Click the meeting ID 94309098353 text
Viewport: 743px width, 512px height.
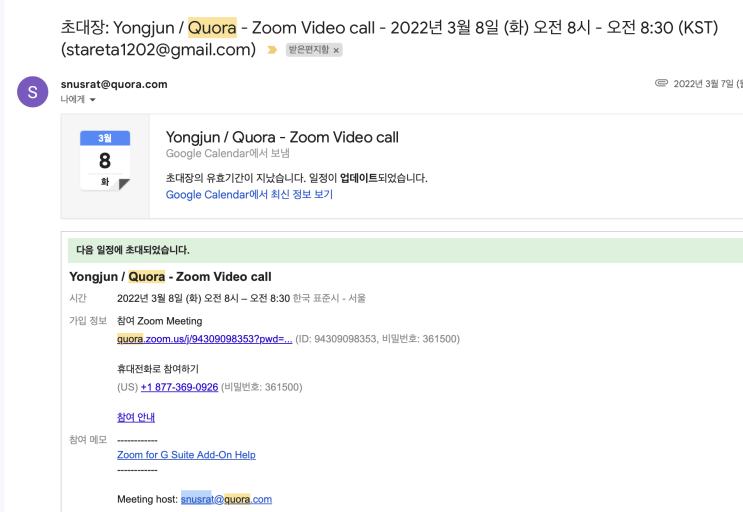tap(345, 339)
